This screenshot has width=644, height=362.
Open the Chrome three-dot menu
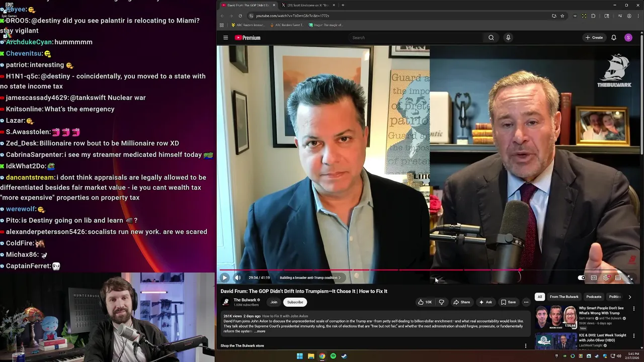pyautogui.click(x=638, y=16)
